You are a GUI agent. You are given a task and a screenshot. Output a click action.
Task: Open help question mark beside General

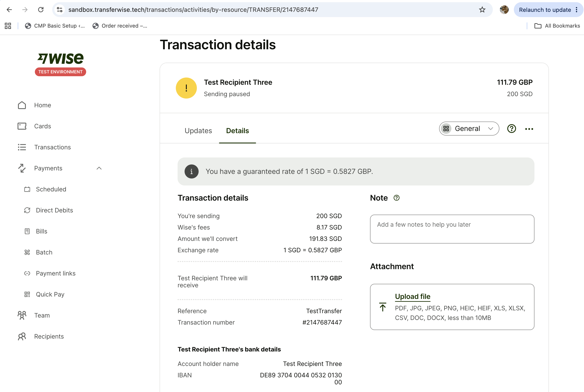click(511, 129)
